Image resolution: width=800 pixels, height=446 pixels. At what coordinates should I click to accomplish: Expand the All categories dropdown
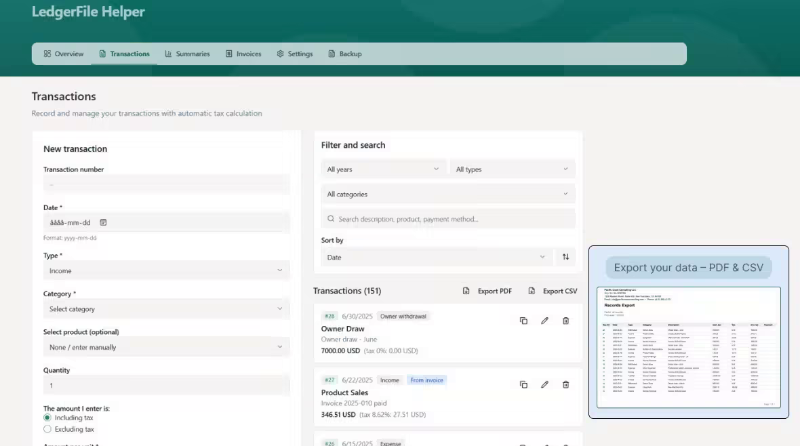tap(447, 194)
